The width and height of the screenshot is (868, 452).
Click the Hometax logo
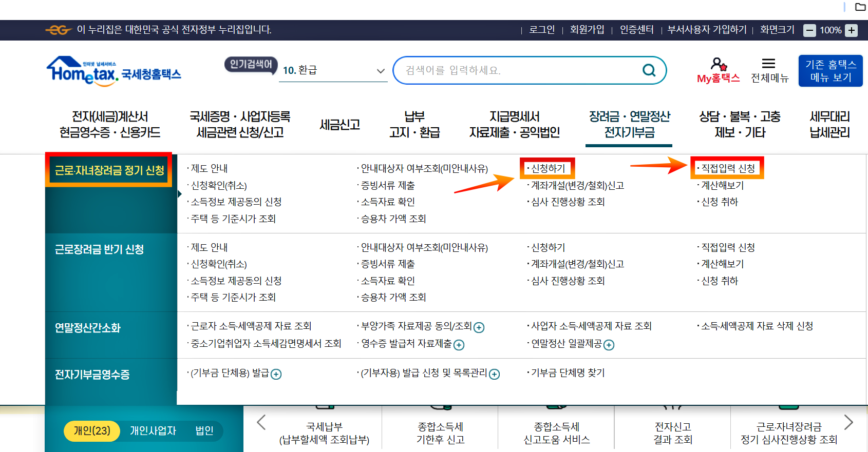coord(114,71)
